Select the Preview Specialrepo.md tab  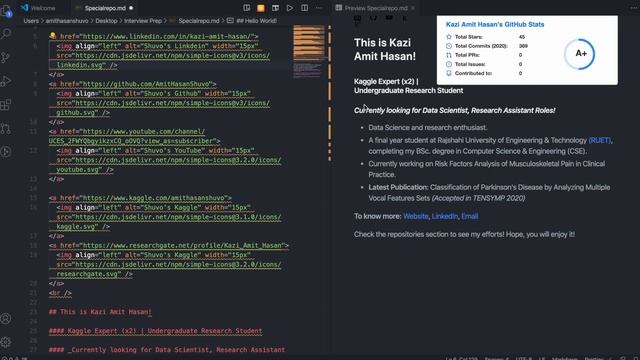point(376,8)
